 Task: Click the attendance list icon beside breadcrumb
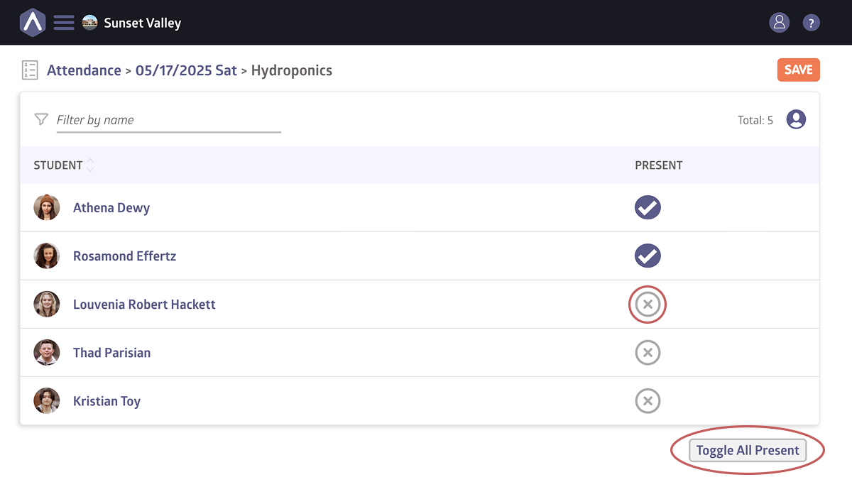click(30, 70)
